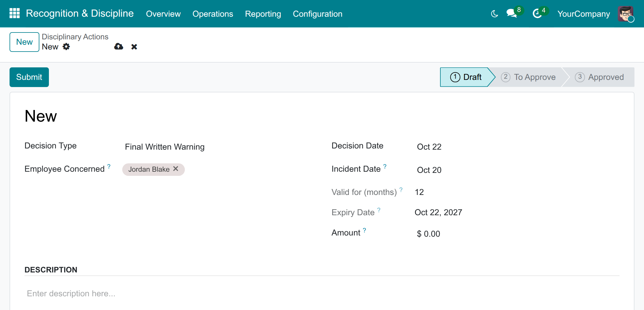Screen dimensions: 644x310
Task: Open the Reporting menu
Action: (263, 14)
